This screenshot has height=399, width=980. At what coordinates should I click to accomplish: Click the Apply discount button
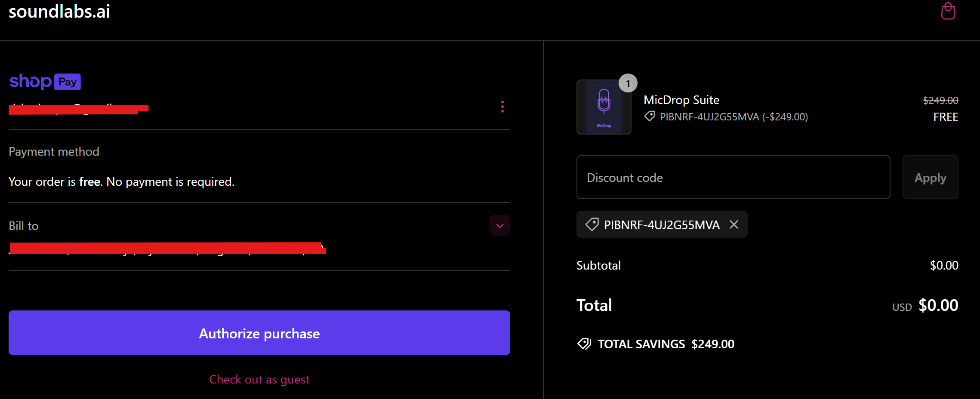[930, 178]
